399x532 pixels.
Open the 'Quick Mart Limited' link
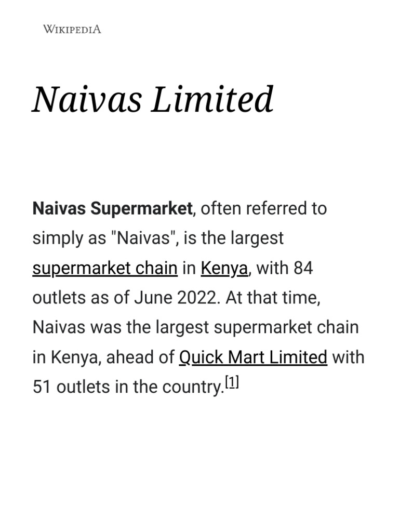click(253, 357)
